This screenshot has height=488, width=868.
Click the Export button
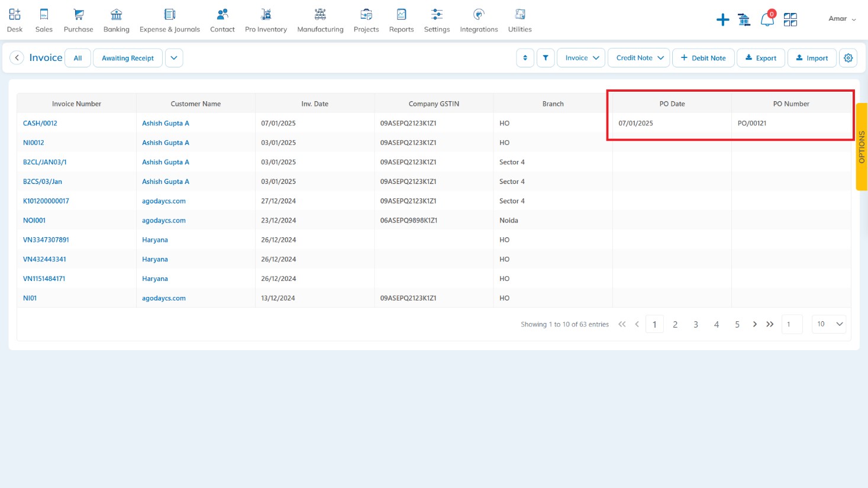pos(761,58)
